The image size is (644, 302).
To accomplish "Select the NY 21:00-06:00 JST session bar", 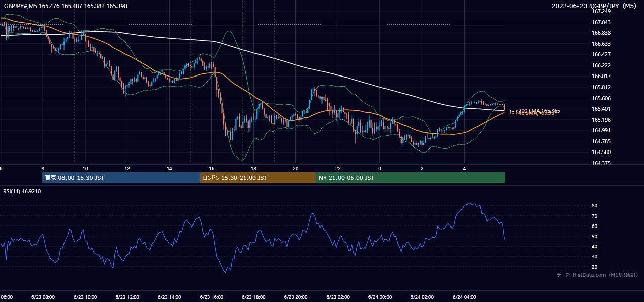I will (411, 178).
